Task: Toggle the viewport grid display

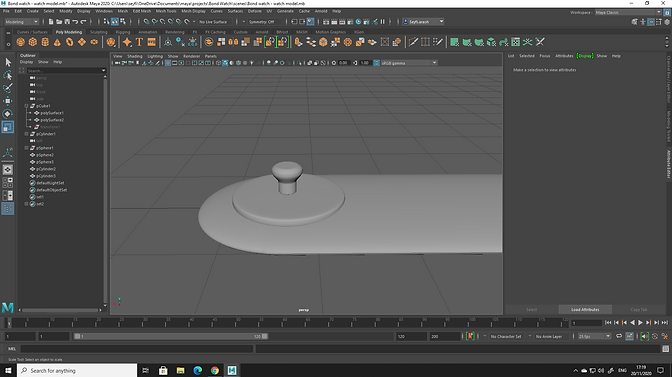Action: 168,63
